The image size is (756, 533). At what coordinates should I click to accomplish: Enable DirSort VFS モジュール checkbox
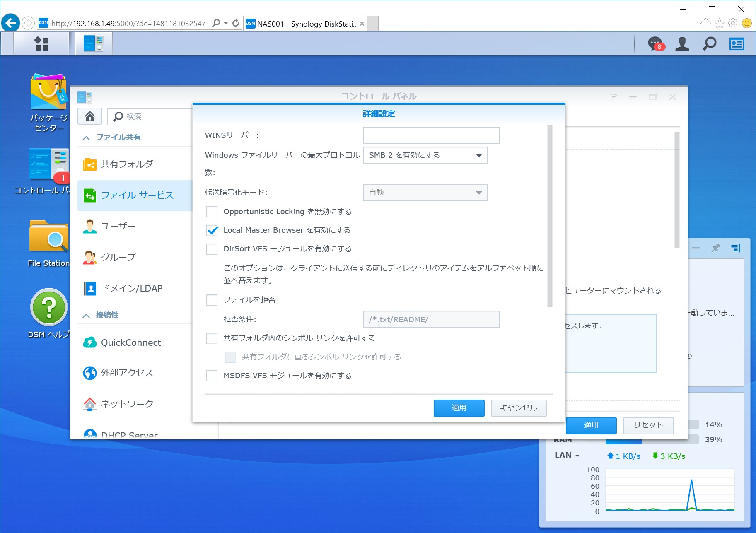pyautogui.click(x=212, y=249)
